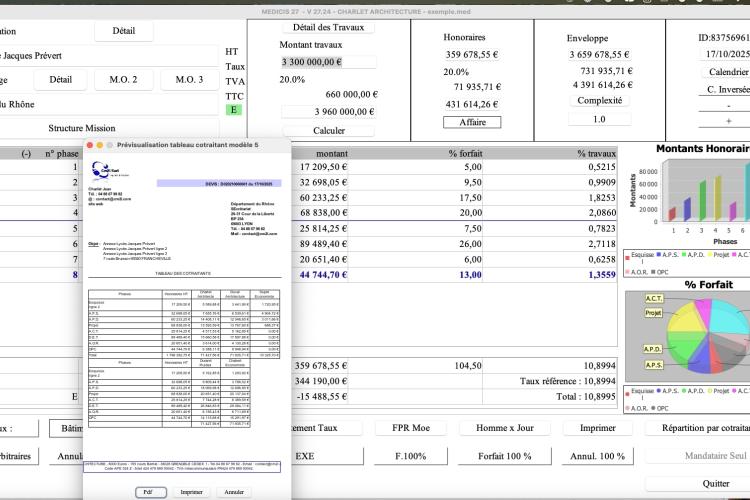This screenshot has height=500, width=750.
Task: Click the Montant travaux field 3 300 000,00 €
Action: (x=329, y=62)
